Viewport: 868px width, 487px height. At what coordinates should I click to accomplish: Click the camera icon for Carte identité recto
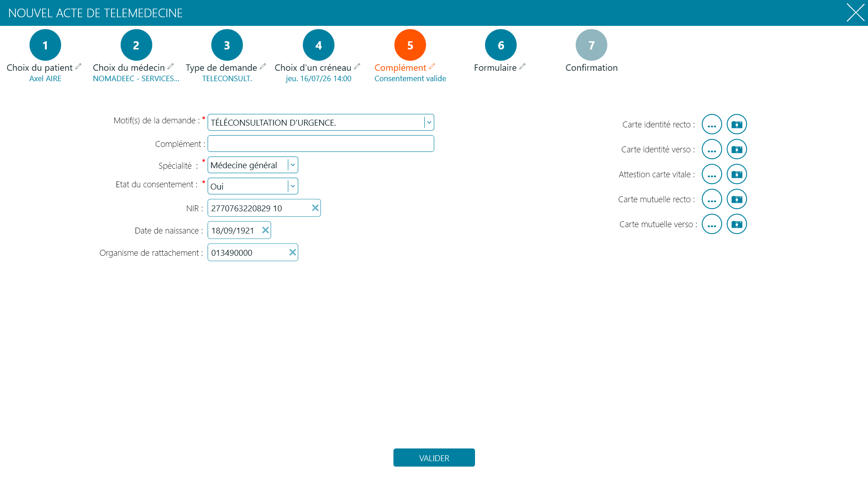click(x=737, y=124)
